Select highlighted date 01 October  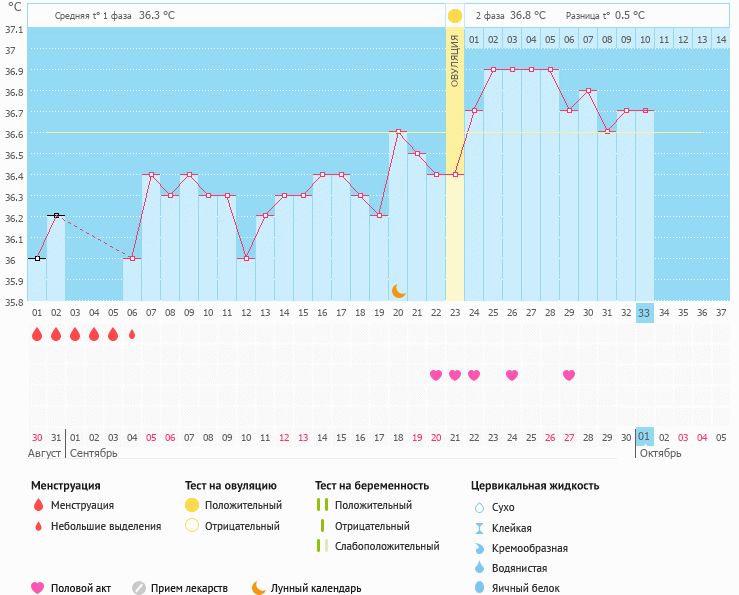click(644, 437)
